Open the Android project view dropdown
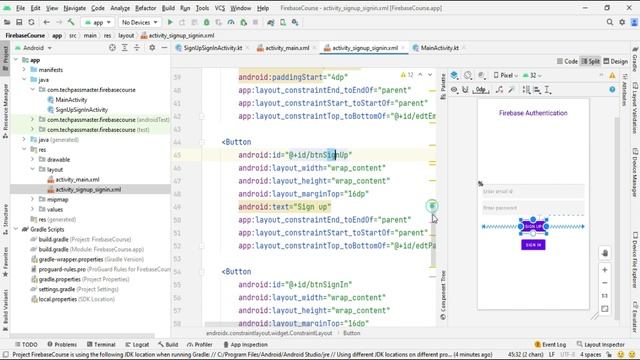 [33, 48]
